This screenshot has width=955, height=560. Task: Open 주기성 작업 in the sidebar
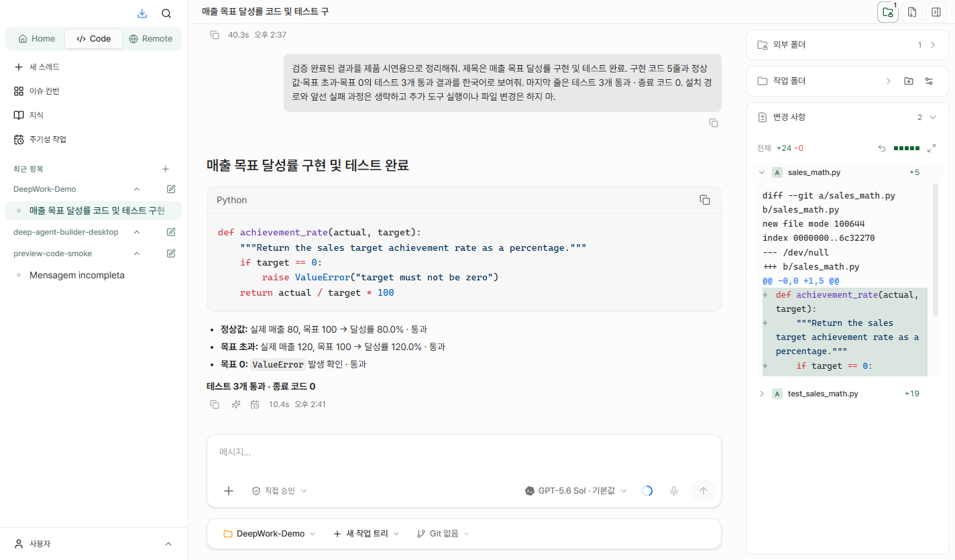point(93,139)
